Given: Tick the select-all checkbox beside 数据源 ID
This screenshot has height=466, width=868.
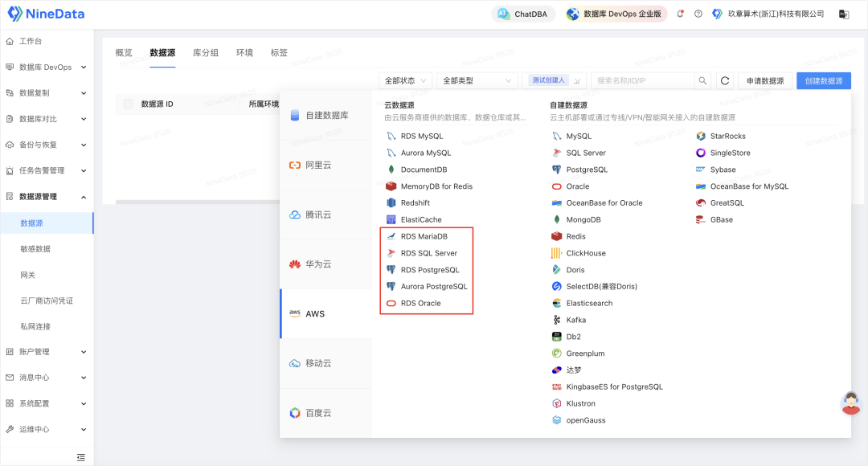Looking at the screenshot, I should click(x=129, y=104).
